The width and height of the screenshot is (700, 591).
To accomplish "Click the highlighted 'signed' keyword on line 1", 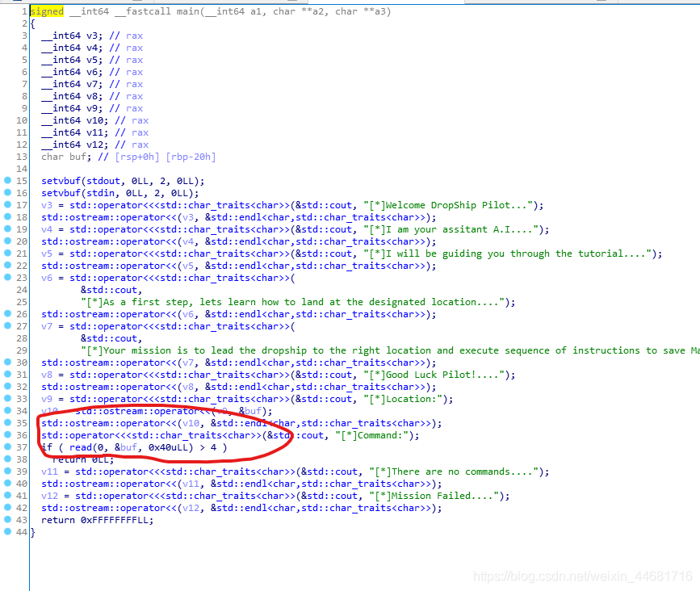I will [47, 11].
